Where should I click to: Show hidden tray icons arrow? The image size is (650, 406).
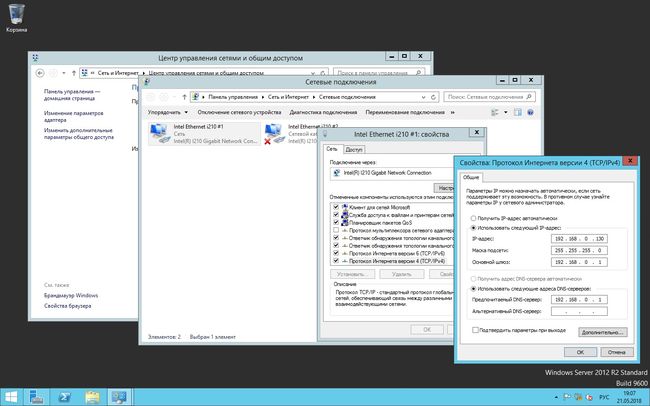556,397
